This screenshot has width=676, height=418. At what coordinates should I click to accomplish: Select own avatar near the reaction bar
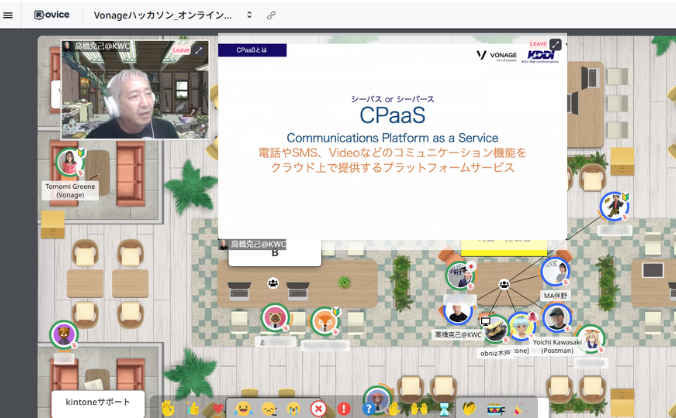(377, 399)
